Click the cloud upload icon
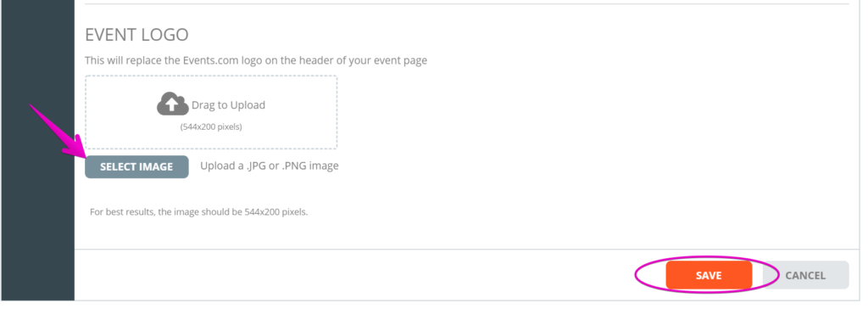868x309 pixels. (173, 104)
